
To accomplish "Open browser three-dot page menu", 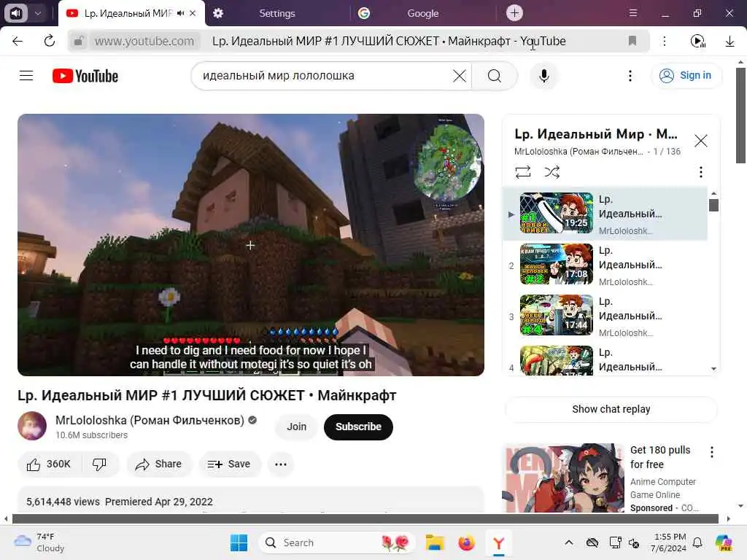I will click(x=664, y=42).
